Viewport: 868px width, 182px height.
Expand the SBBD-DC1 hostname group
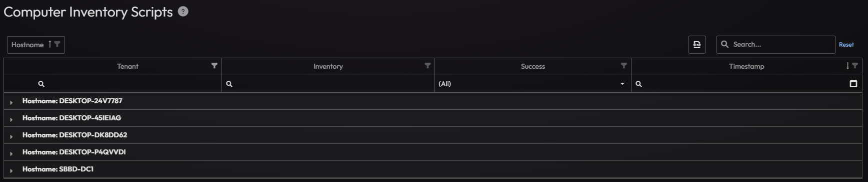[x=11, y=170]
